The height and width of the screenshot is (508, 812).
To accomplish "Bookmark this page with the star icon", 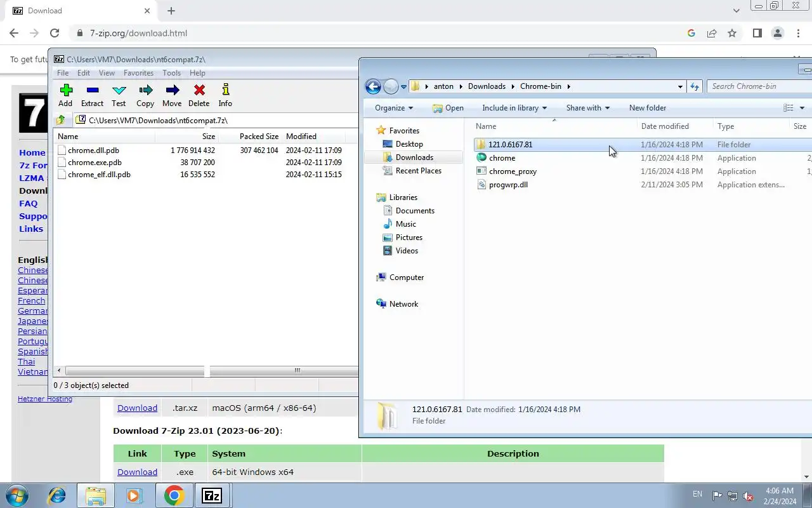I will [732, 33].
